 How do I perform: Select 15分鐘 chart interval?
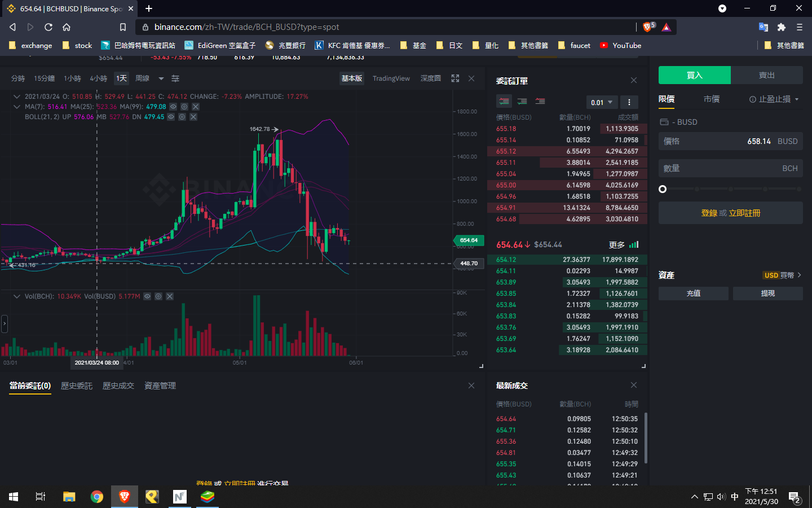pos(45,78)
